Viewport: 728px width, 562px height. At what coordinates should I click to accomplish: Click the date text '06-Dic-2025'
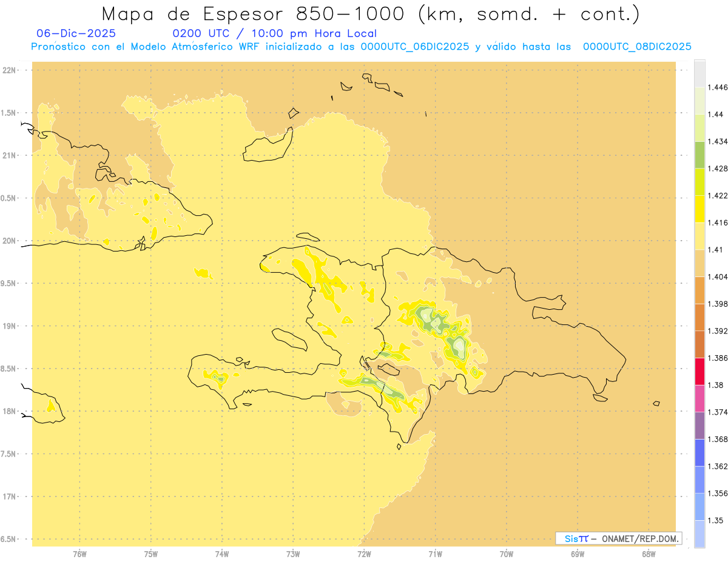(76, 33)
